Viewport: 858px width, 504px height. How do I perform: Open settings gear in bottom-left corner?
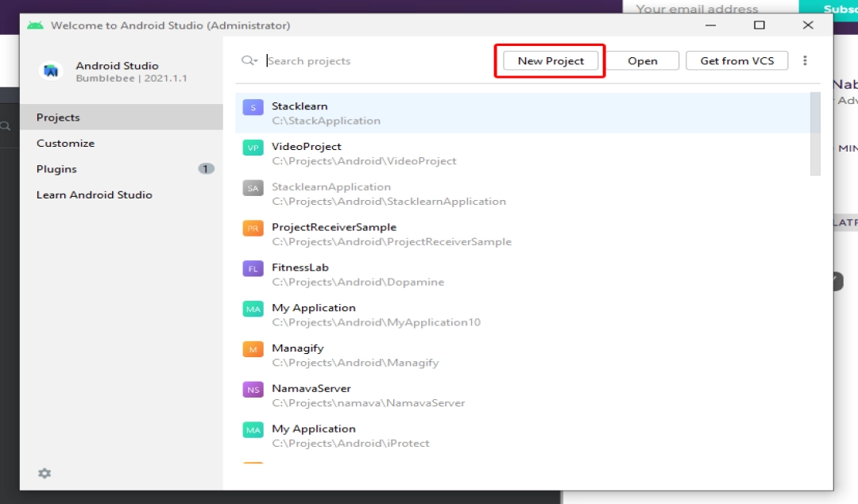pos(44,473)
